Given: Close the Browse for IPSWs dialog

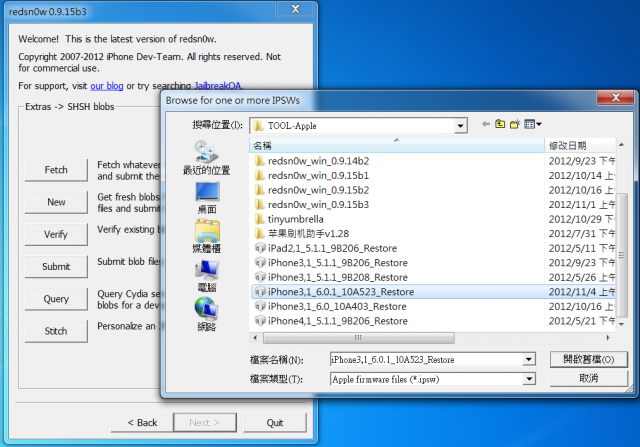Looking at the screenshot, I should click(616, 98).
